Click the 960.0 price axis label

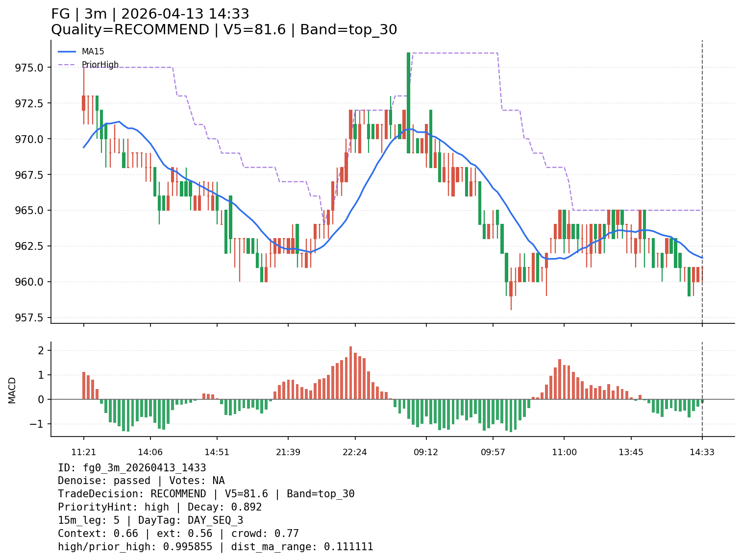[30, 282]
